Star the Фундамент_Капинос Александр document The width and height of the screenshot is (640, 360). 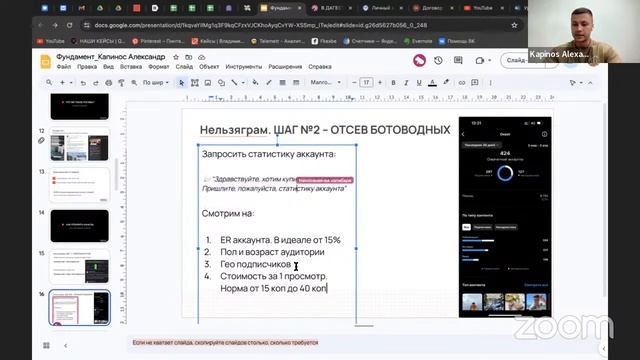point(176,57)
